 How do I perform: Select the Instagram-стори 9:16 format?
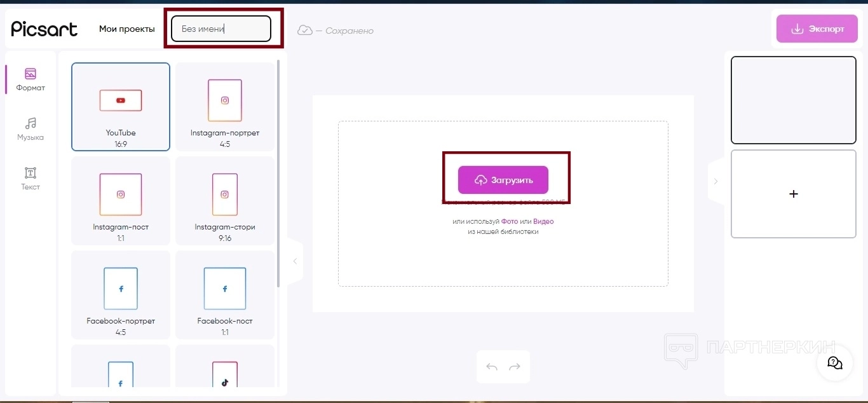225,201
